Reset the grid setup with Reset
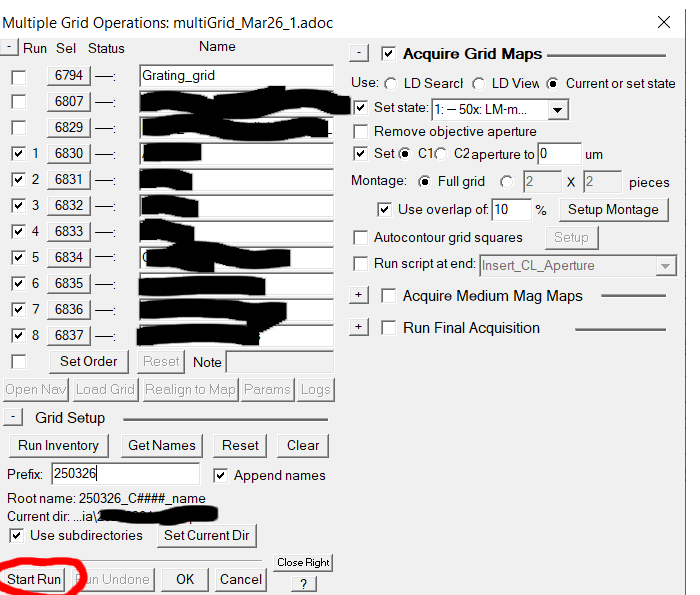The image size is (700, 595). click(x=240, y=445)
